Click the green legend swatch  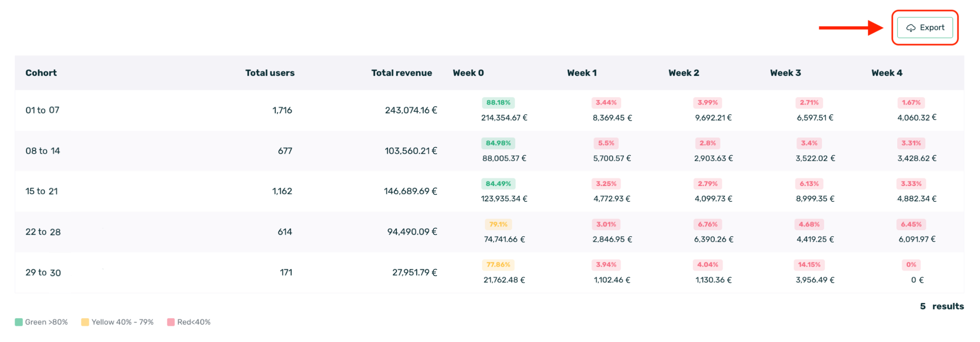point(19,322)
